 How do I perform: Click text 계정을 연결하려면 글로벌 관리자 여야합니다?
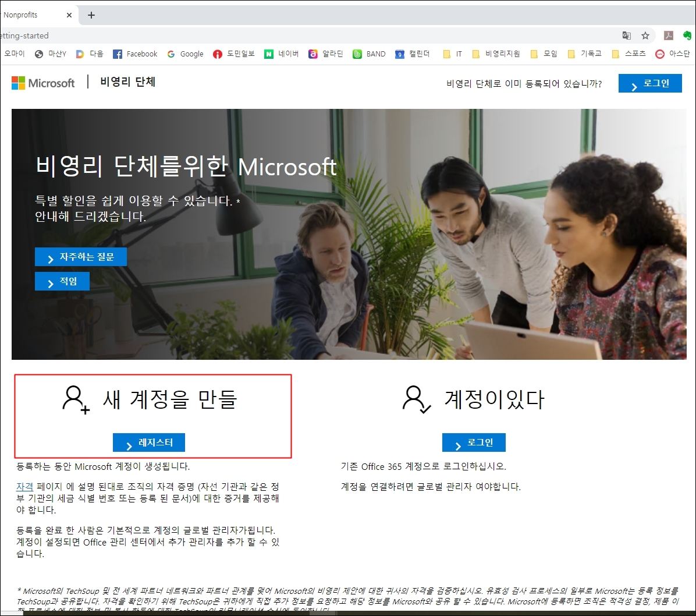[x=431, y=487]
